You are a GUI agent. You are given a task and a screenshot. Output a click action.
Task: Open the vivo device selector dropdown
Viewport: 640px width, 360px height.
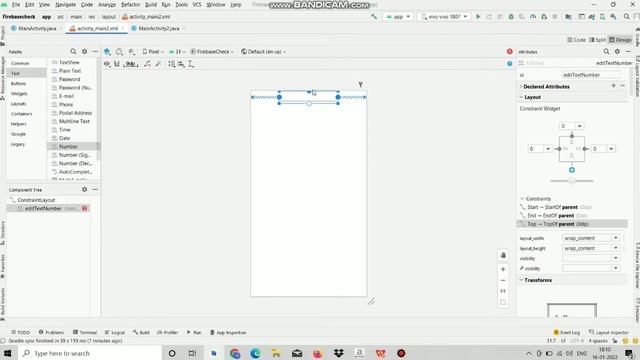pos(444,17)
